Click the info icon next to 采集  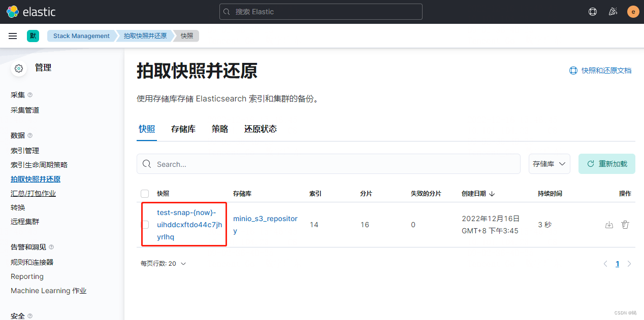pyautogui.click(x=30, y=95)
